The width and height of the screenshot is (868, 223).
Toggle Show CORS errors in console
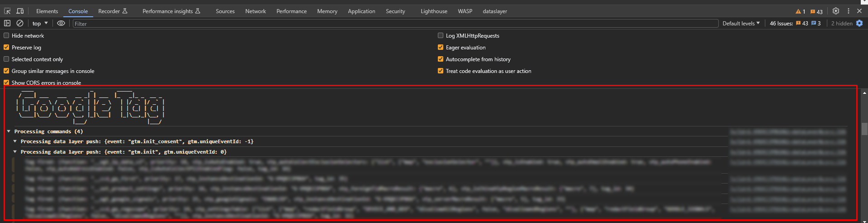[6, 82]
